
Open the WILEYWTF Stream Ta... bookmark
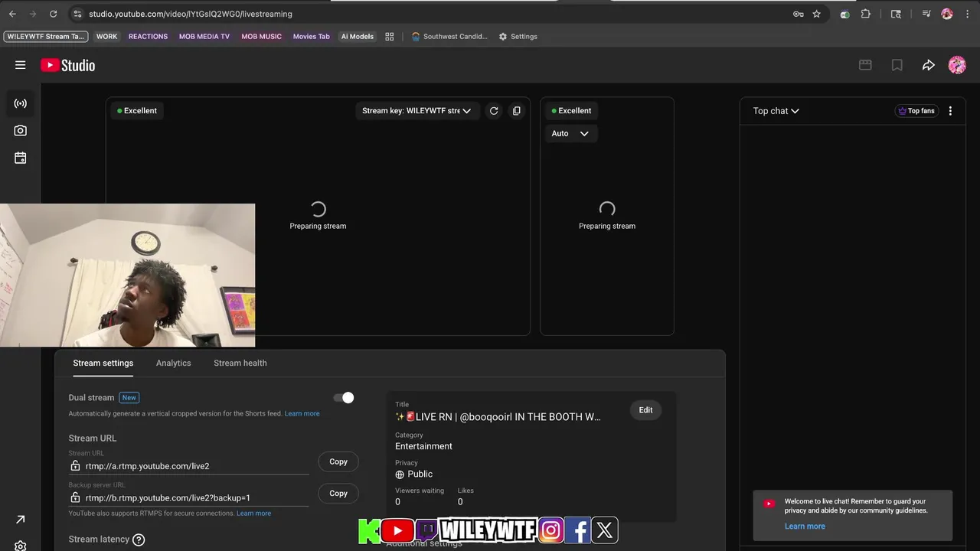(x=46, y=37)
